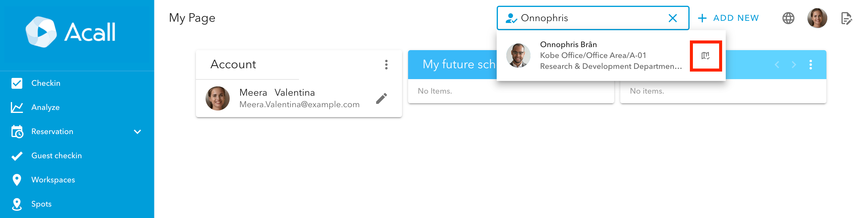This screenshot has width=868, height=218.
Task: Go to the next schedule page
Action: coord(794,64)
